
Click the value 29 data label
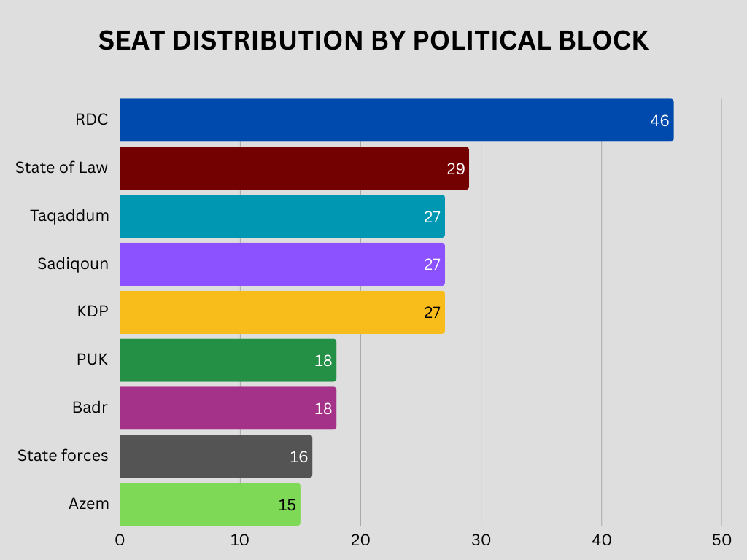pyautogui.click(x=456, y=169)
